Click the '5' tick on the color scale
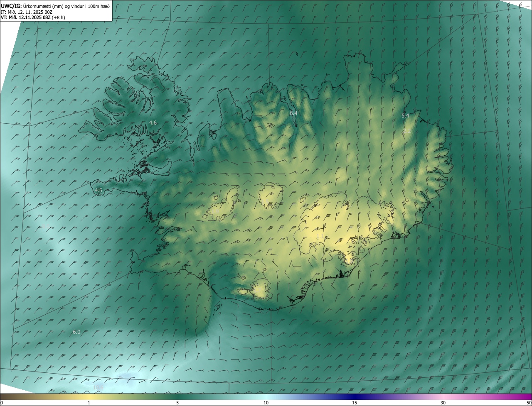The image size is (532, 406). click(x=177, y=403)
